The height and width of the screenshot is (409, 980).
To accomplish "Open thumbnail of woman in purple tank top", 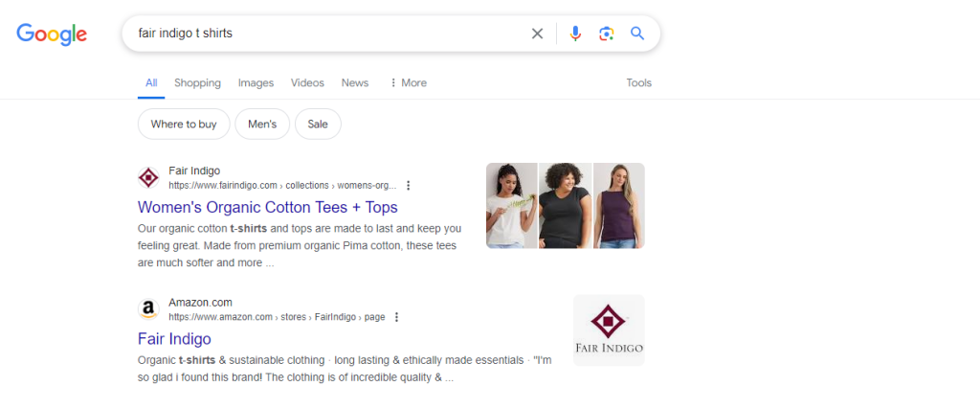I will pos(619,206).
